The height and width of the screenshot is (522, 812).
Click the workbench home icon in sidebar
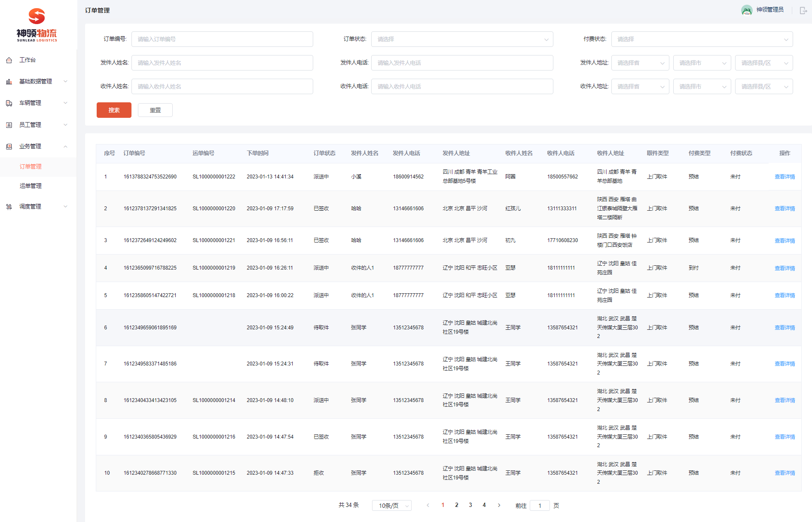pos(9,60)
